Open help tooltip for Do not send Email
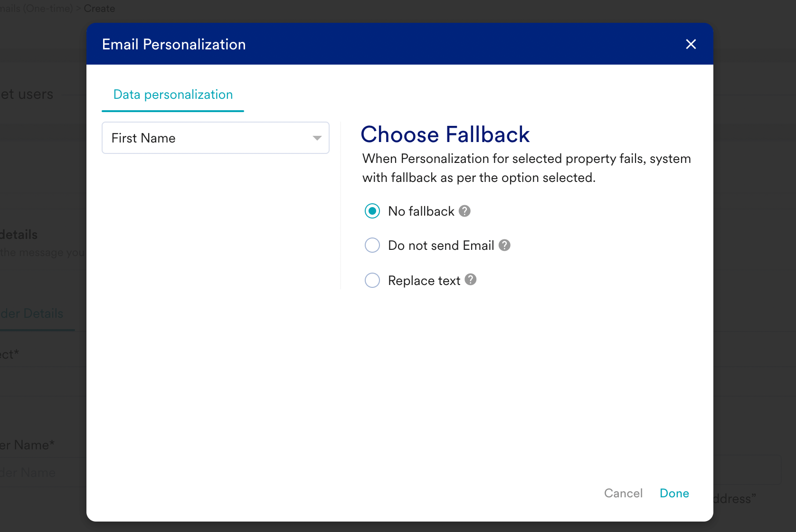The width and height of the screenshot is (796, 532). click(x=504, y=245)
